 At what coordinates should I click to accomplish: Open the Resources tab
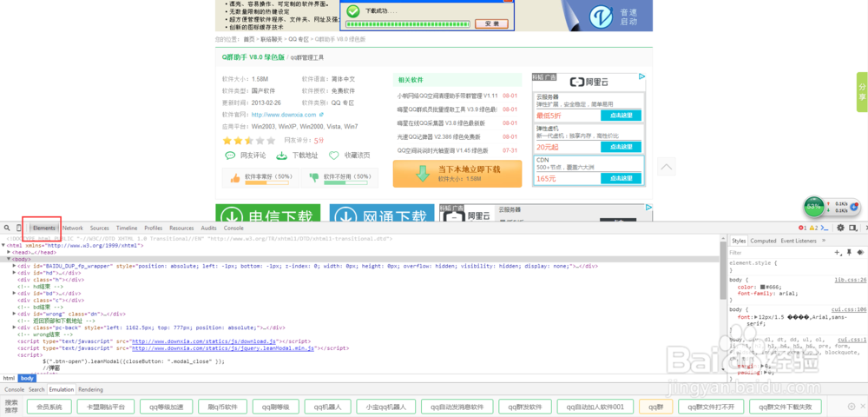coord(181,228)
